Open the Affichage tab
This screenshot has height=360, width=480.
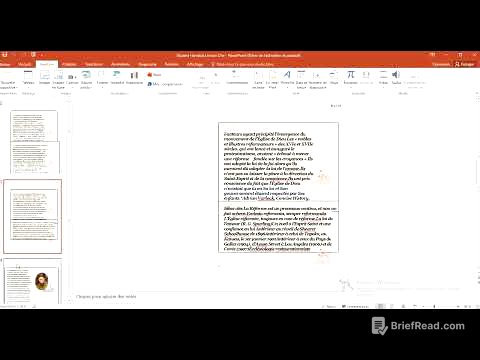coord(195,64)
